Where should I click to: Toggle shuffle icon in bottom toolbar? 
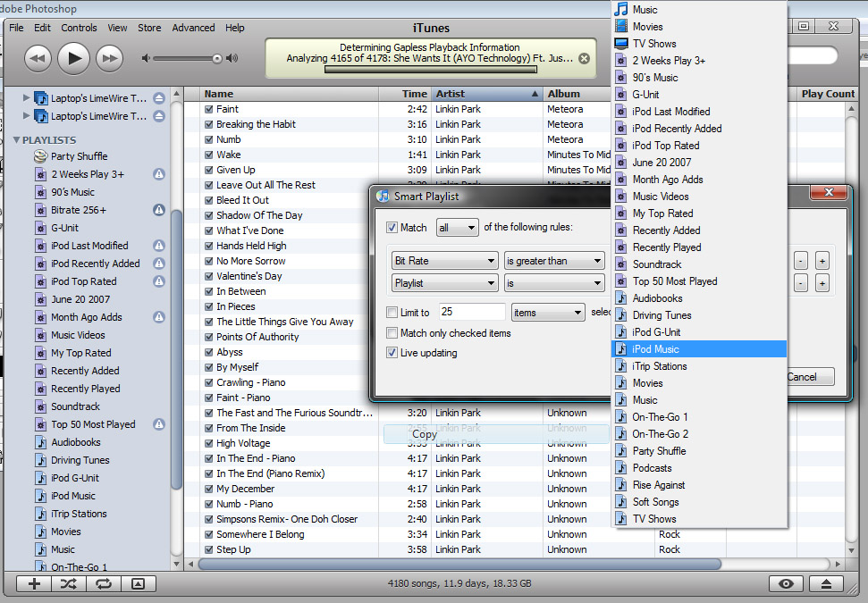pyautogui.click(x=69, y=583)
